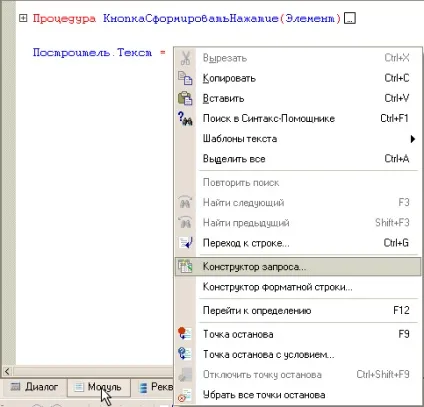Image resolution: width=424 pixels, height=407 pixels.
Task: Launch Конструктор запроса...
Action: (298, 267)
